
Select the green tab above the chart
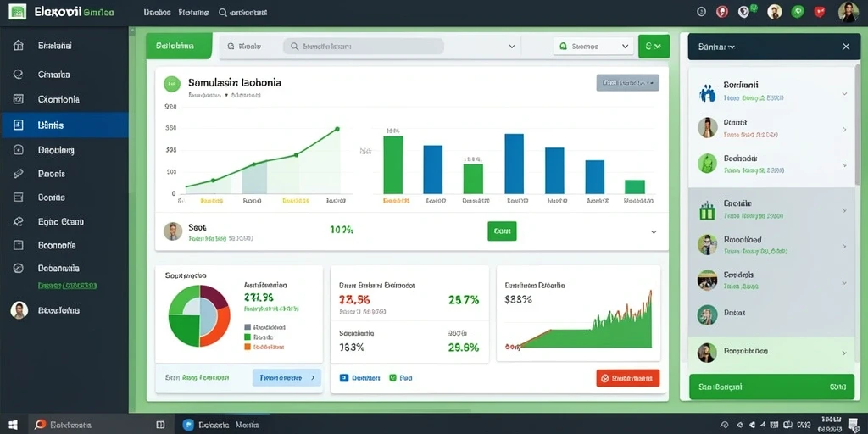[x=179, y=46]
